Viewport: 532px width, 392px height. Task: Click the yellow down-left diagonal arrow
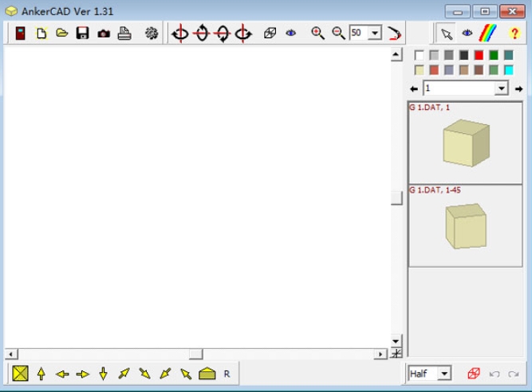coord(166,374)
